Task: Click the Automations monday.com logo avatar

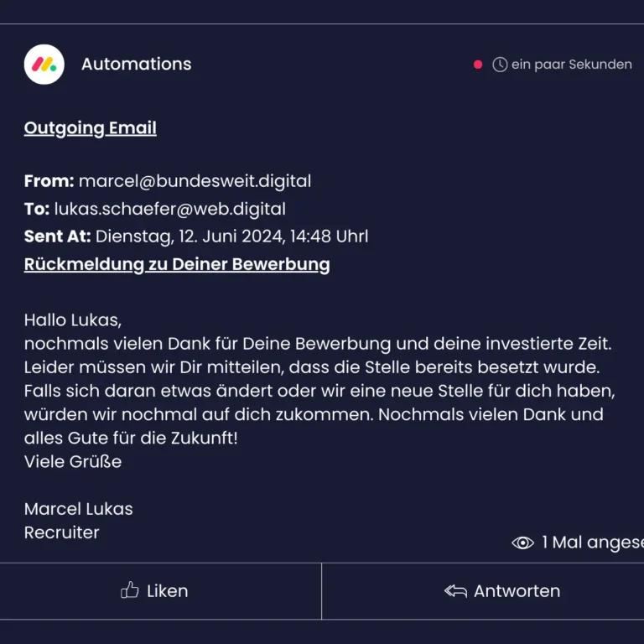Action: (44, 65)
